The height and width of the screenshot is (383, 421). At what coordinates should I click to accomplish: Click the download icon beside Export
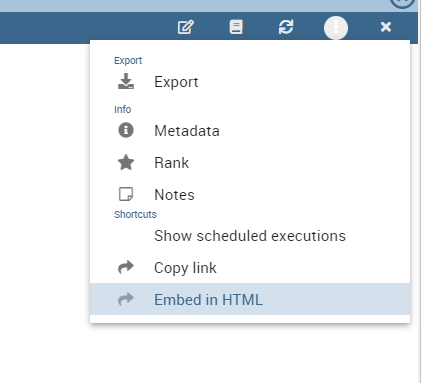pos(126,82)
